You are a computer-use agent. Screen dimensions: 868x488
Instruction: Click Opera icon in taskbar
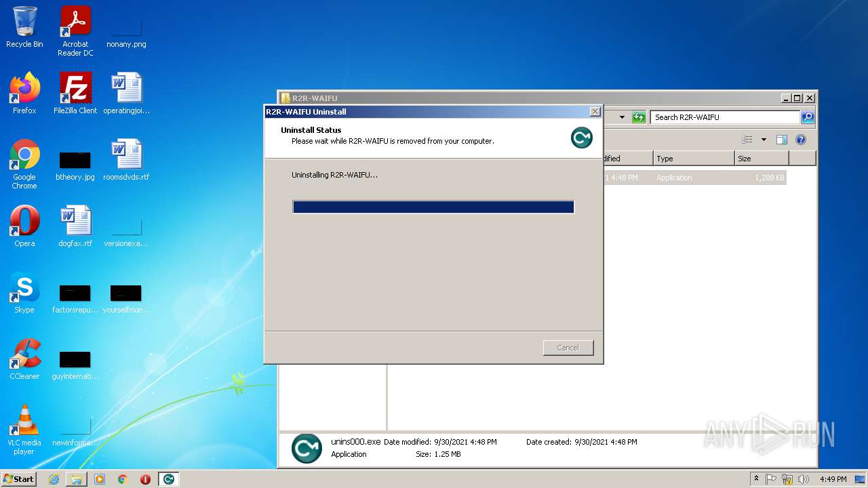click(x=145, y=479)
